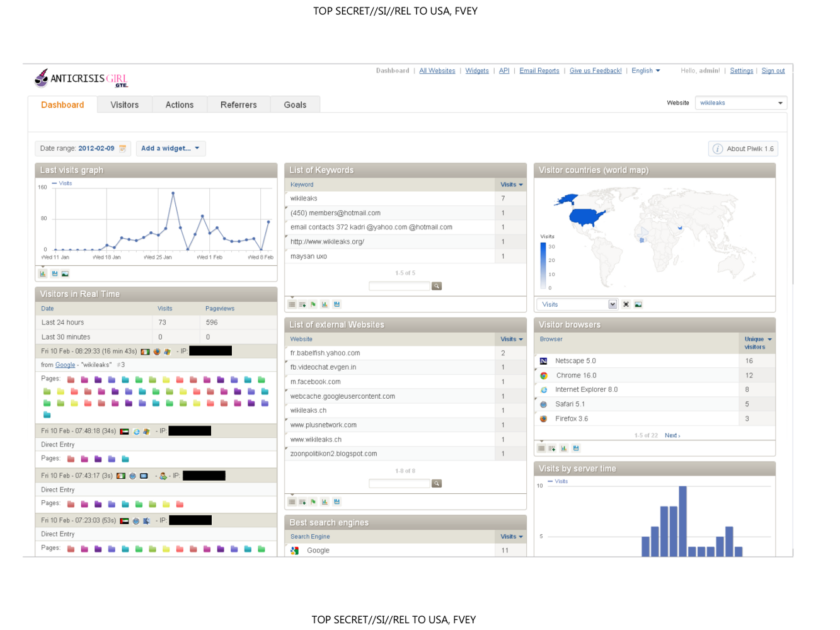
Task: Open the Website selector showing wikileaks
Action: coord(741,103)
